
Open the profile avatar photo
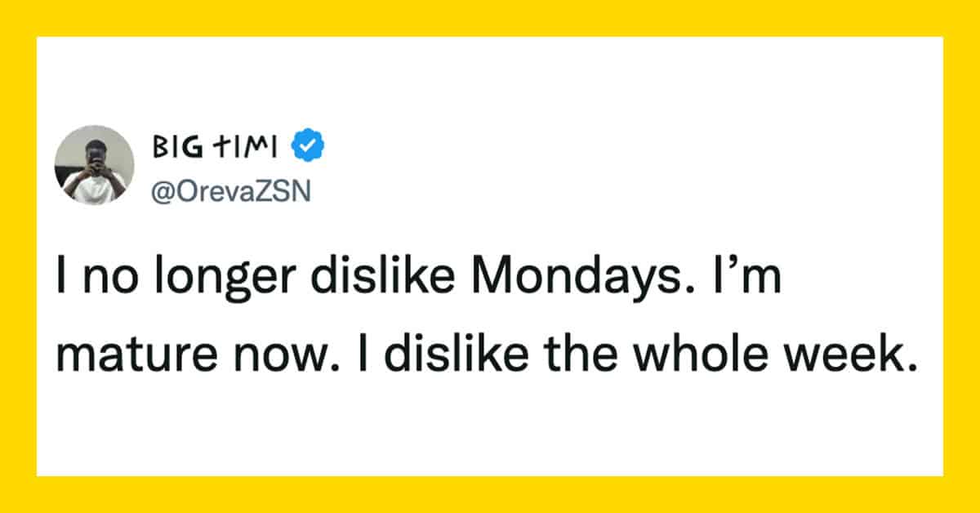point(94,166)
